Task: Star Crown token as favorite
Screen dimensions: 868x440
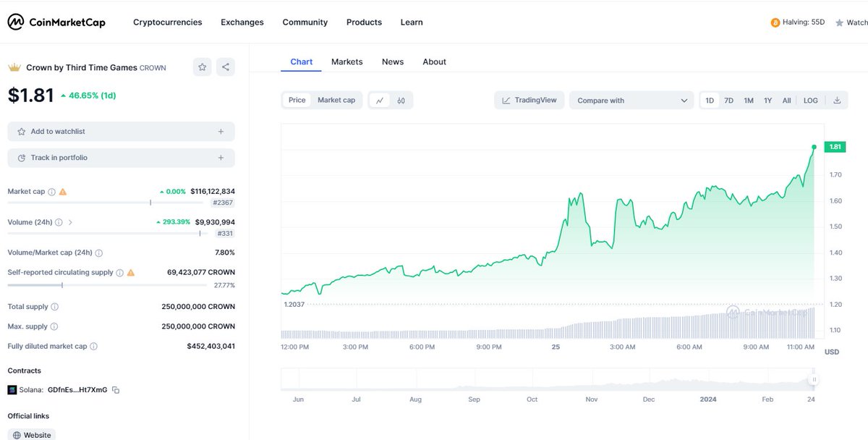Action: (x=203, y=67)
